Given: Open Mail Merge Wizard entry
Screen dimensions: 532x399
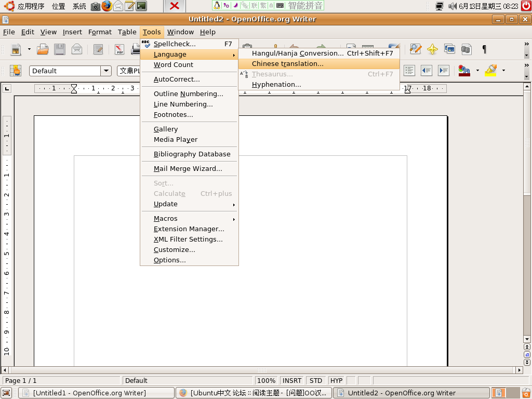Looking at the screenshot, I should pos(189,169).
